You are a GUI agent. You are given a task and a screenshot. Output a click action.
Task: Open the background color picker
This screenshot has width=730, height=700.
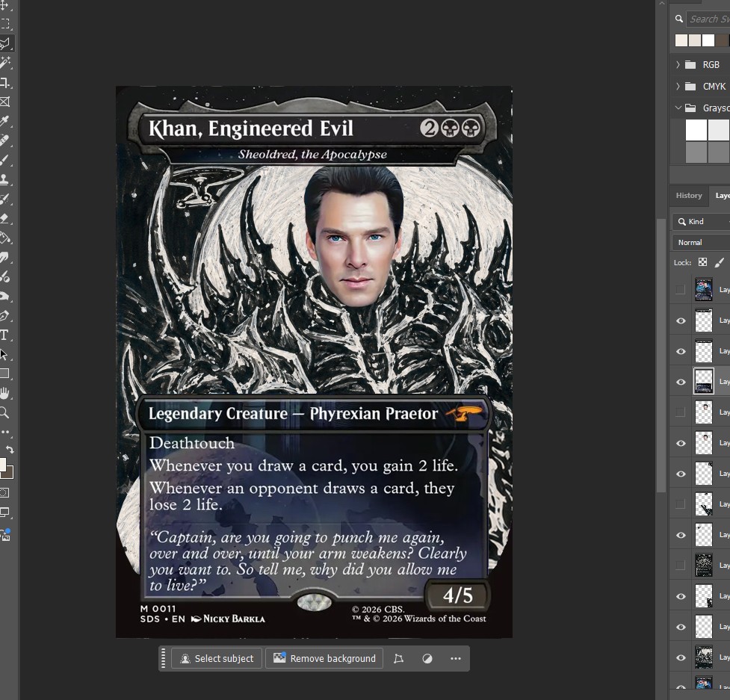pyautogui.click(x=9, y=474)
